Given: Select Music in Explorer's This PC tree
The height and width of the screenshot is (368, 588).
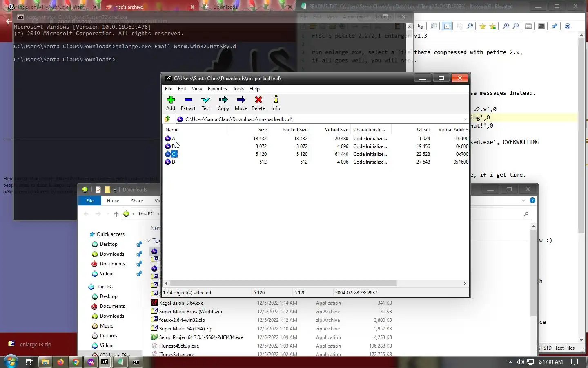Looking at the screenshot, I should pyautogui.click(x=106, y=326).
